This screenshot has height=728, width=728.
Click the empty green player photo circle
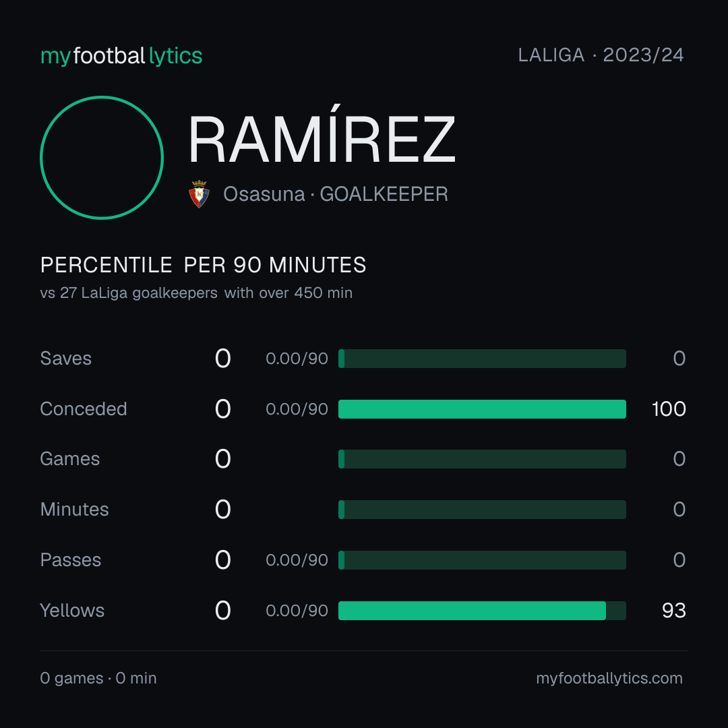click(x=102, y=157)
